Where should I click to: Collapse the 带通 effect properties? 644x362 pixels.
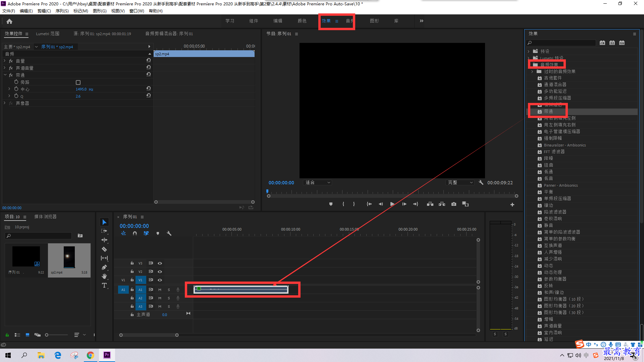point(5,75)
